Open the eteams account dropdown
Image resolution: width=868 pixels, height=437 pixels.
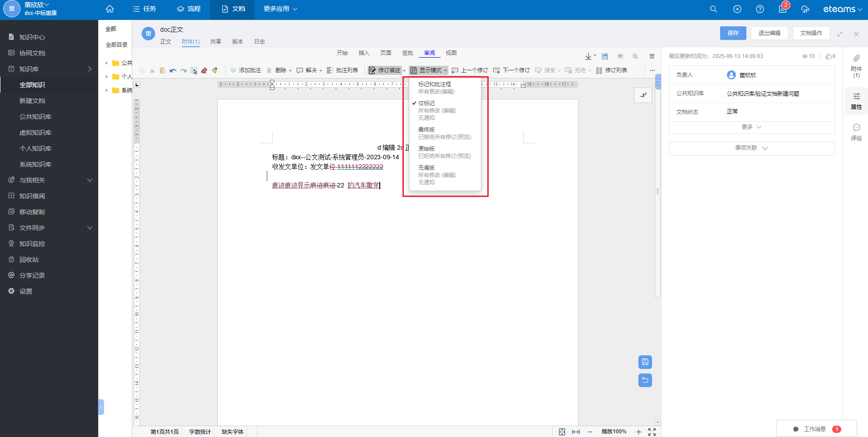click(x=842, y=9)
